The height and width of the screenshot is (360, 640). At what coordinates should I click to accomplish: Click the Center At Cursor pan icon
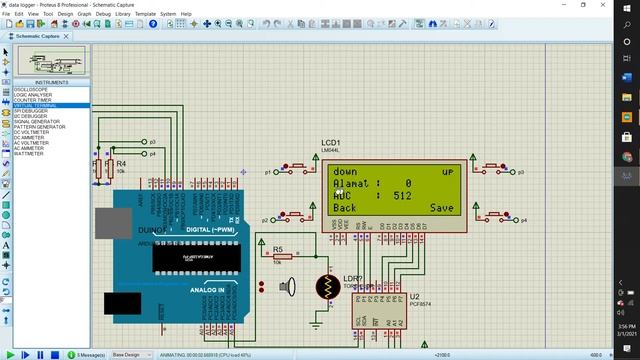coord(207,24)
